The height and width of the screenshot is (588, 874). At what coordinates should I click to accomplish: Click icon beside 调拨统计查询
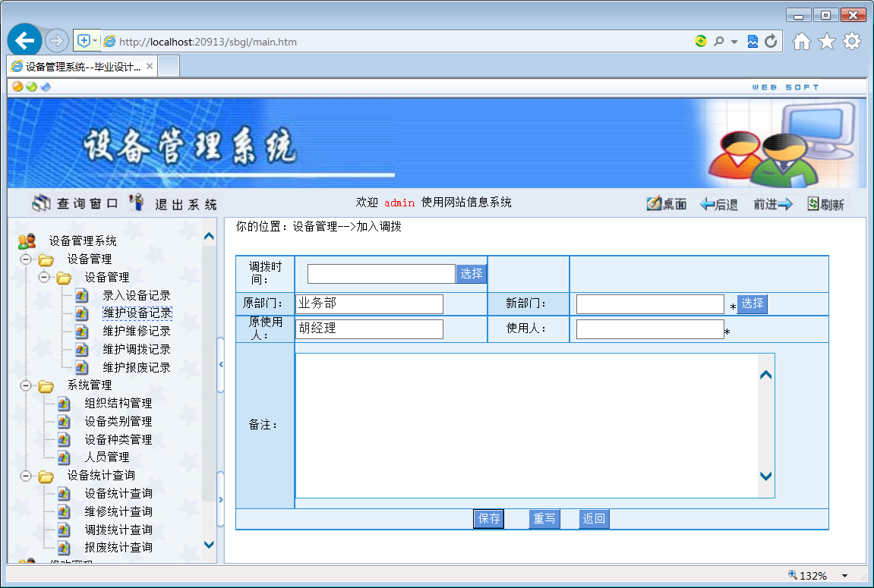click(x=64, y=530)
